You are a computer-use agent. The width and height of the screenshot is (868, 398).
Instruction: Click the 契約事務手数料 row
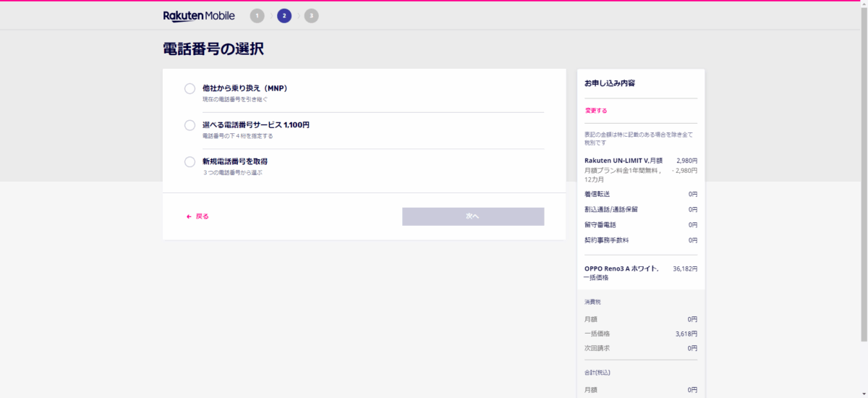click(x=641, y=240)
